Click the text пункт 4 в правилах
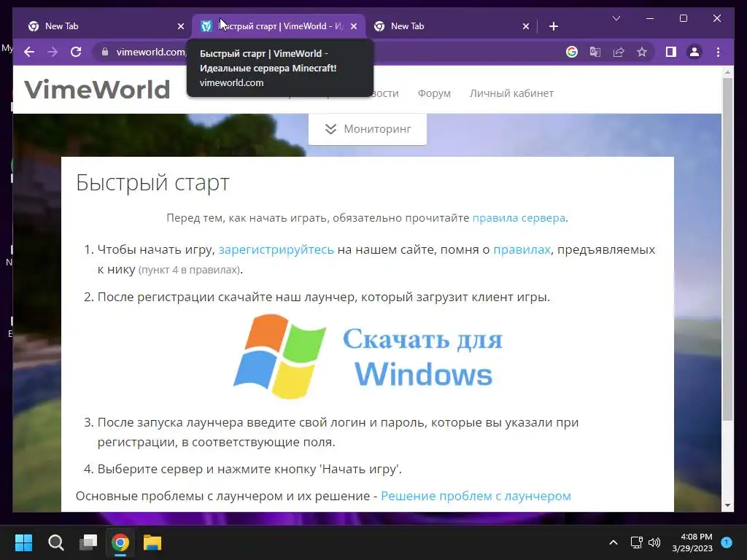The image size is (747, 560). (190, 270)
